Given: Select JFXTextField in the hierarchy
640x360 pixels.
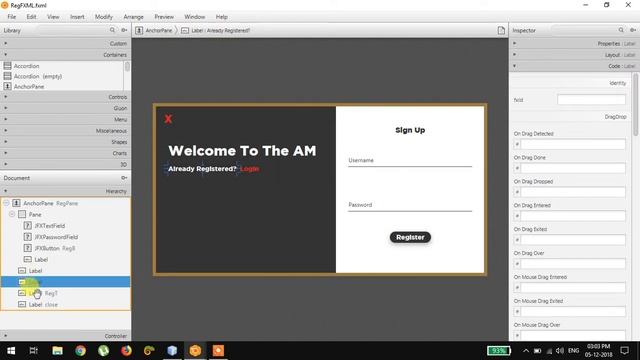Looking at the screenshot, I should (x=66, y=226).
